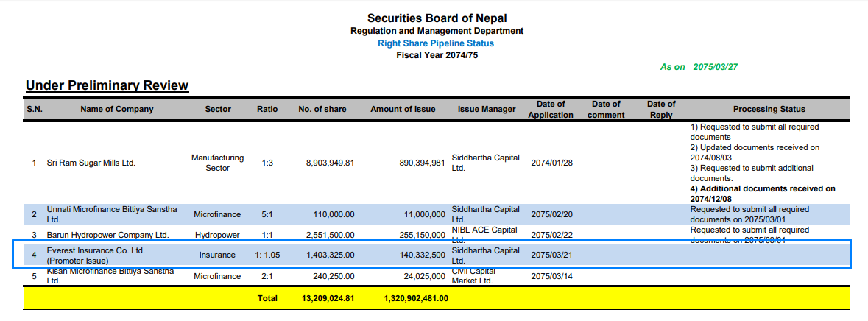Screen dimensions: 868x321
Task: Click the 2074/01/28 application date
Action: pos(551,163)
